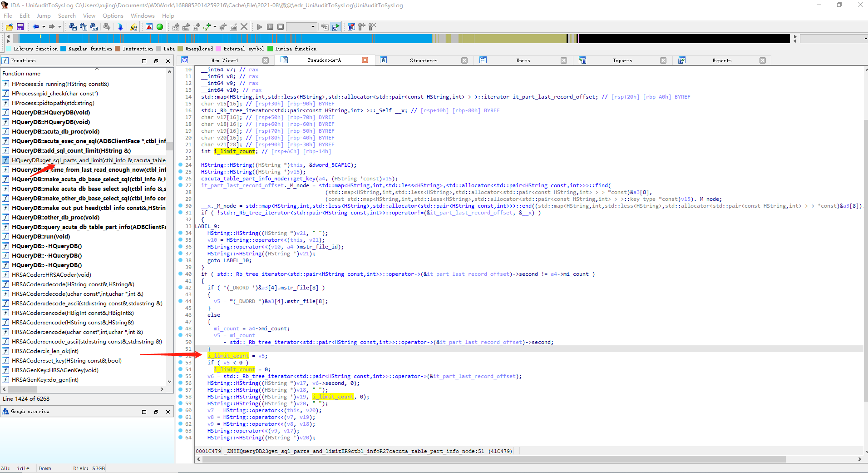Open the Jump menu
Image resolution: width=868 pixels, height=473 pixels.
point(44,15)
